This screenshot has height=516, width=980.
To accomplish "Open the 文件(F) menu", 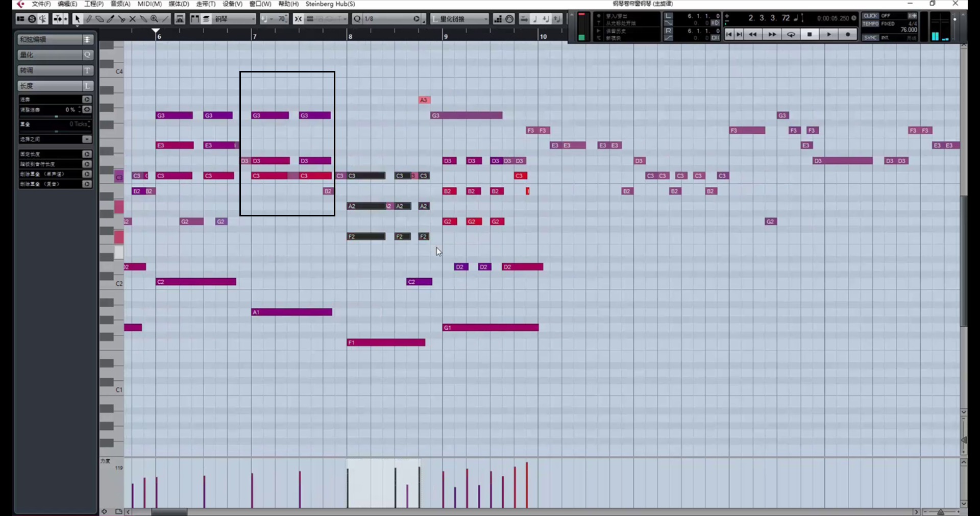I will tap(41, 4).
